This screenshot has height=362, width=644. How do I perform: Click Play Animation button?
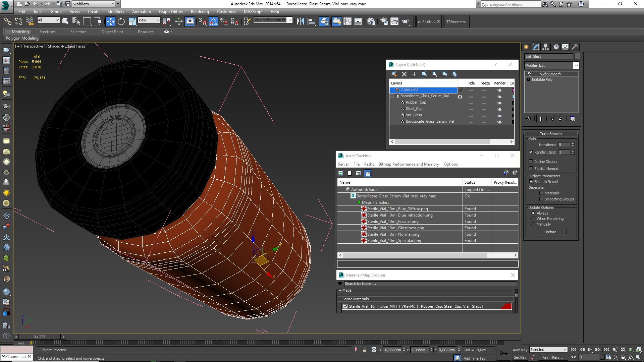click(x=590, y=350)
